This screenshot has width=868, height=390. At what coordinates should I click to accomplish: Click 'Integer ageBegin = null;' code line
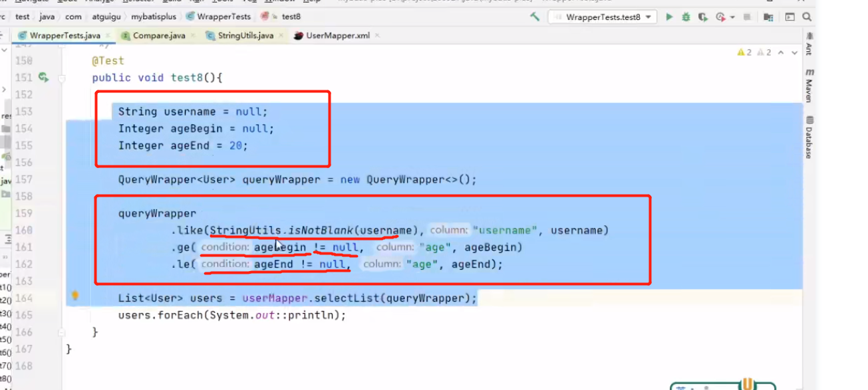[x=196, y=129]
